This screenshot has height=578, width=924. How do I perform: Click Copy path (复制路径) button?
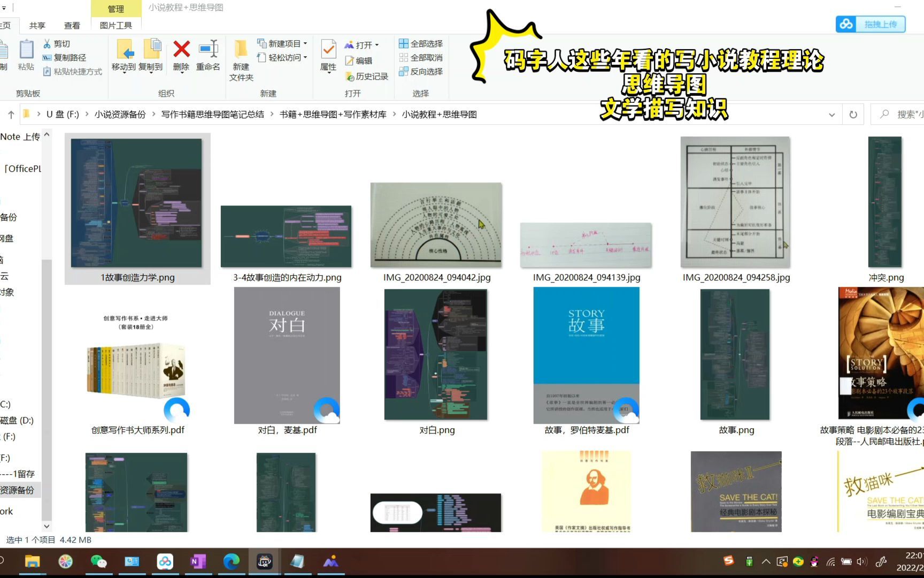point(64,57)
